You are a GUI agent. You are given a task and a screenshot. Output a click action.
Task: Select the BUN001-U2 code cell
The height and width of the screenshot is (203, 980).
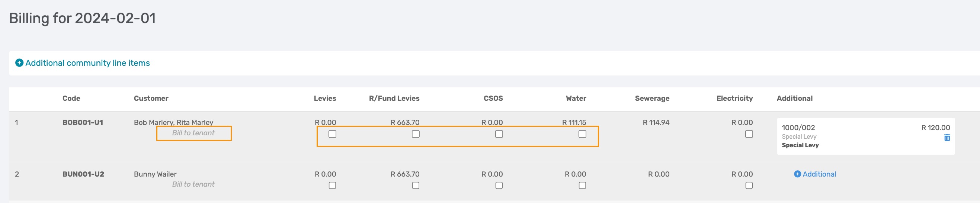pos(83,174)
